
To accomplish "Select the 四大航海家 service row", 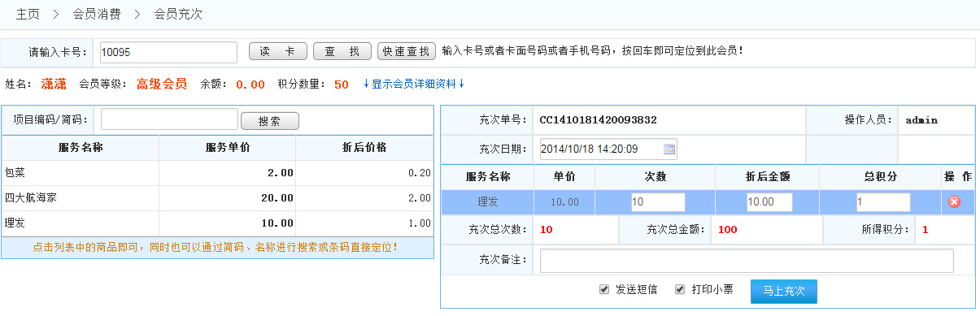I will pyautogui.click(x=217, y=198).
